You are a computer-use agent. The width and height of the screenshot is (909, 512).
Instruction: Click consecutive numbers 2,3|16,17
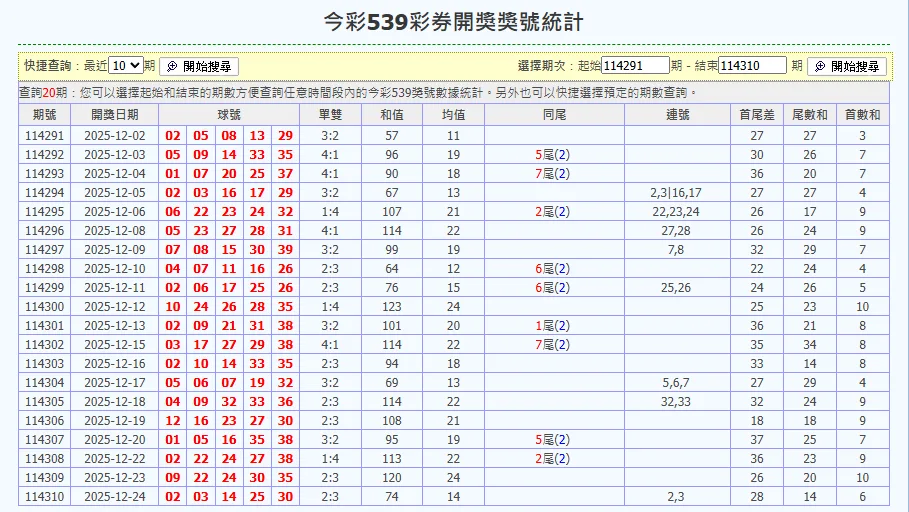(676, 193)
